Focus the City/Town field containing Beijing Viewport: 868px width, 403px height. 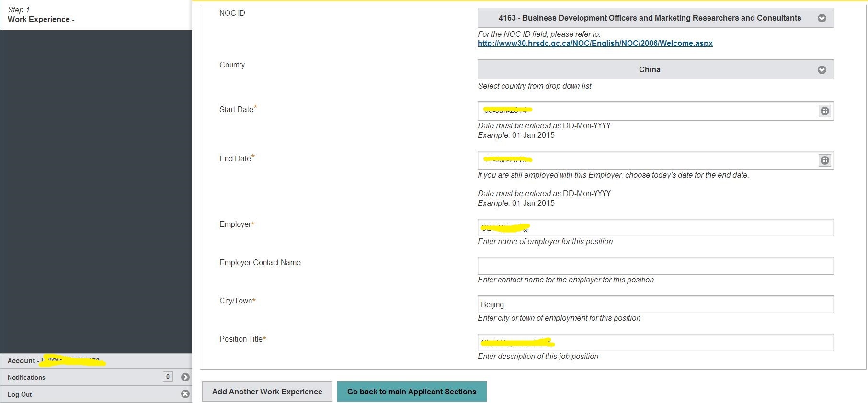(x=655, y=304)
